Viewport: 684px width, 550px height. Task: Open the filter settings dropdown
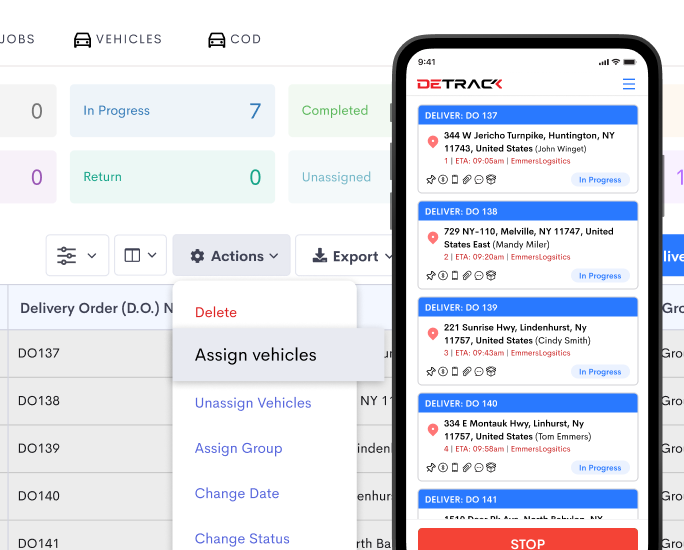(77, 255)
